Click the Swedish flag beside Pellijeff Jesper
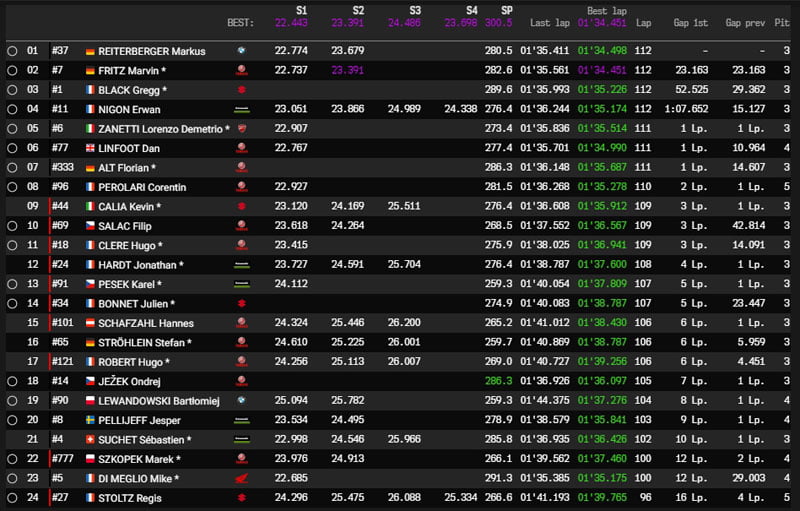 pos(90,420)
